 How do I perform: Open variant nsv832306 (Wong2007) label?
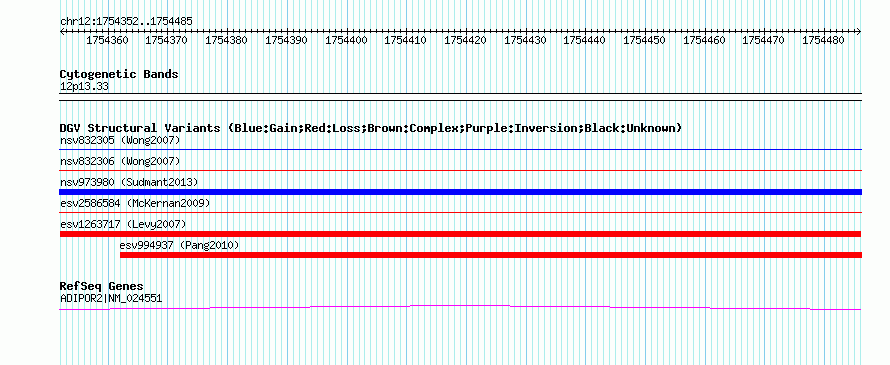[120, 161]
